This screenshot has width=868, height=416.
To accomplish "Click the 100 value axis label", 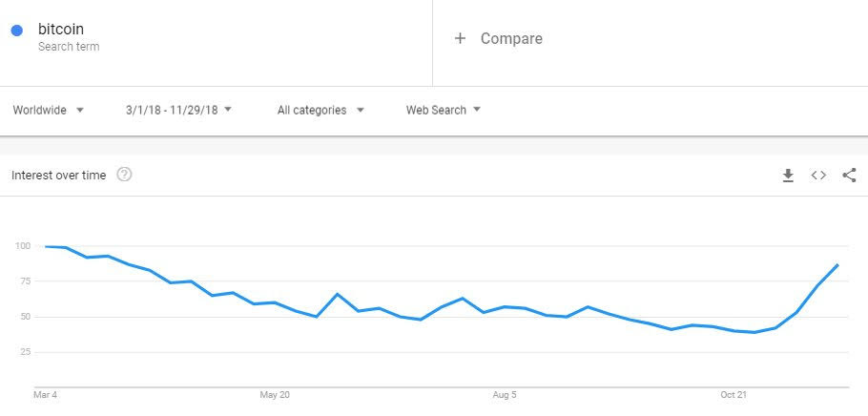I will pyautogui.click(x=22, y=246).
